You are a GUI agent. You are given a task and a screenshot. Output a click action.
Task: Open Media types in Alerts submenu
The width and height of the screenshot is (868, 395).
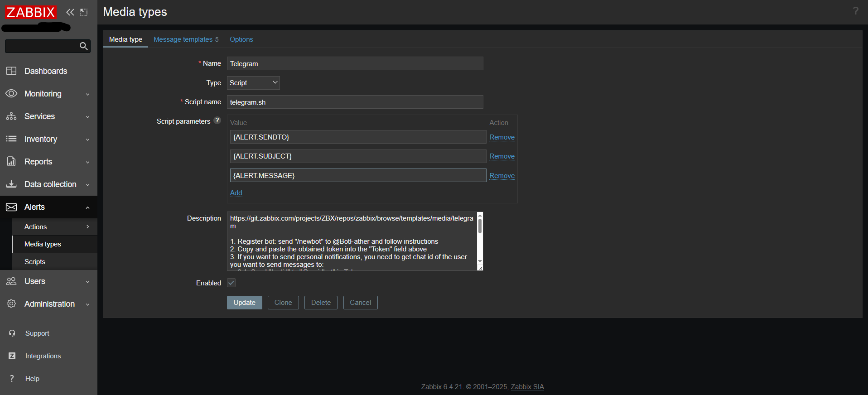coord(43,244)
